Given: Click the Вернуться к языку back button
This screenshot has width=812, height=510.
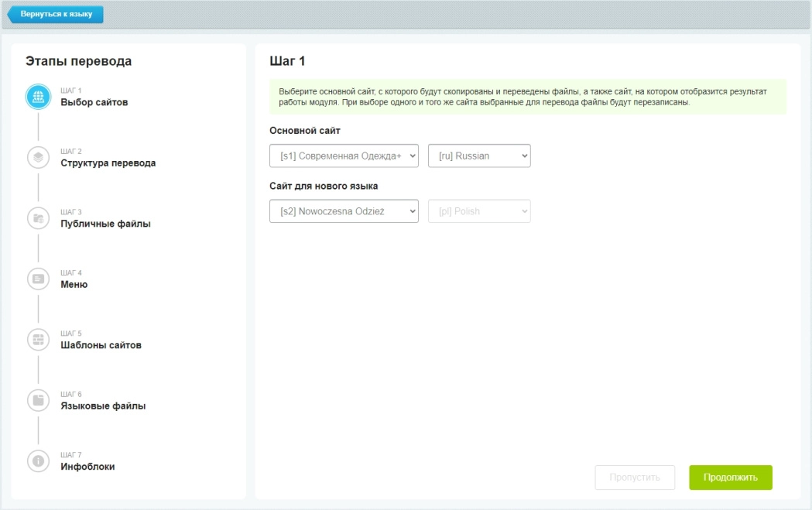Looking at the screenshot, I should pyautogui.click(x=56, y=14).
